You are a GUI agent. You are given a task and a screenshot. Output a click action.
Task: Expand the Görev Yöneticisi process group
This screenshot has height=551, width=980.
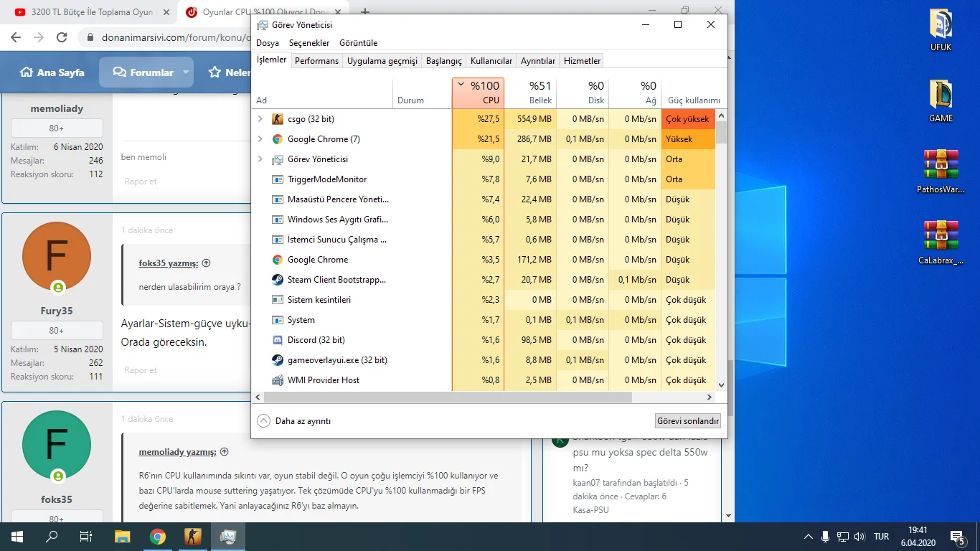[260, 159]
